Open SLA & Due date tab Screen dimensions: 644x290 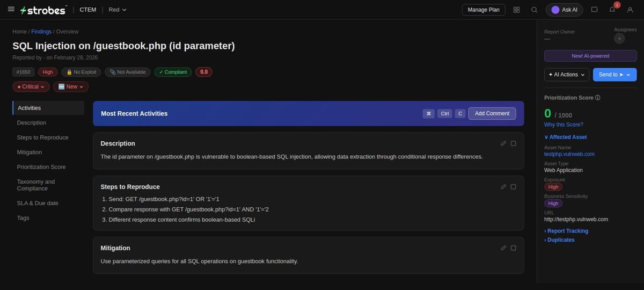pos(48,203)
